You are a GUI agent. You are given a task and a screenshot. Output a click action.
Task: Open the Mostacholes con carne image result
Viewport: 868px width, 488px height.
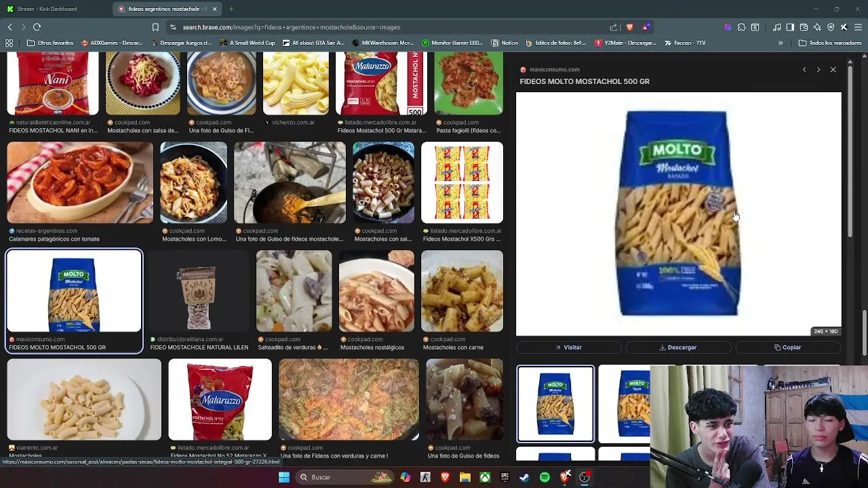(462, 291)
